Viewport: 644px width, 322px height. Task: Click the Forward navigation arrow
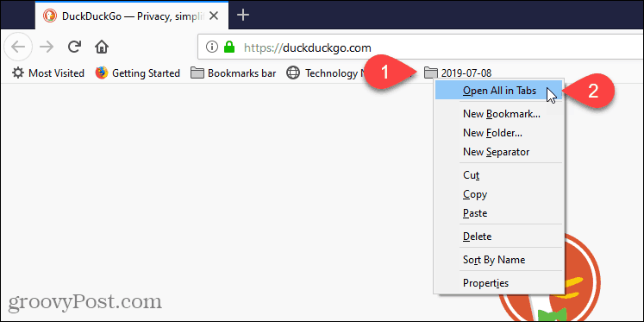point(47,47)
